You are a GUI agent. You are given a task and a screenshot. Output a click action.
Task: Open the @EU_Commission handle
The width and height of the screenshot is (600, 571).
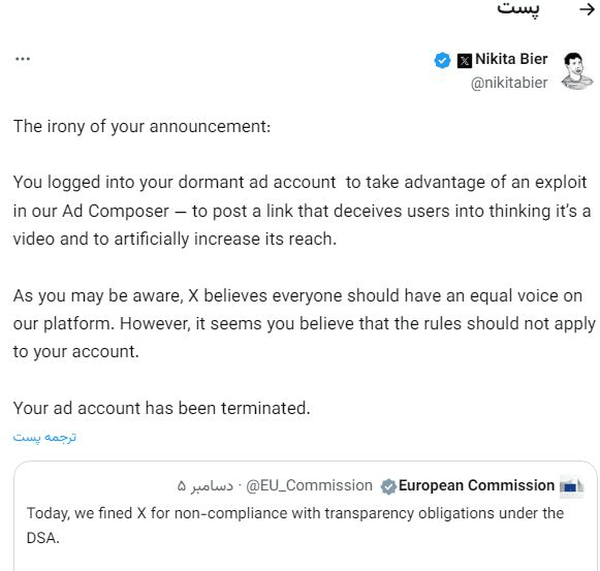point(309,486)
